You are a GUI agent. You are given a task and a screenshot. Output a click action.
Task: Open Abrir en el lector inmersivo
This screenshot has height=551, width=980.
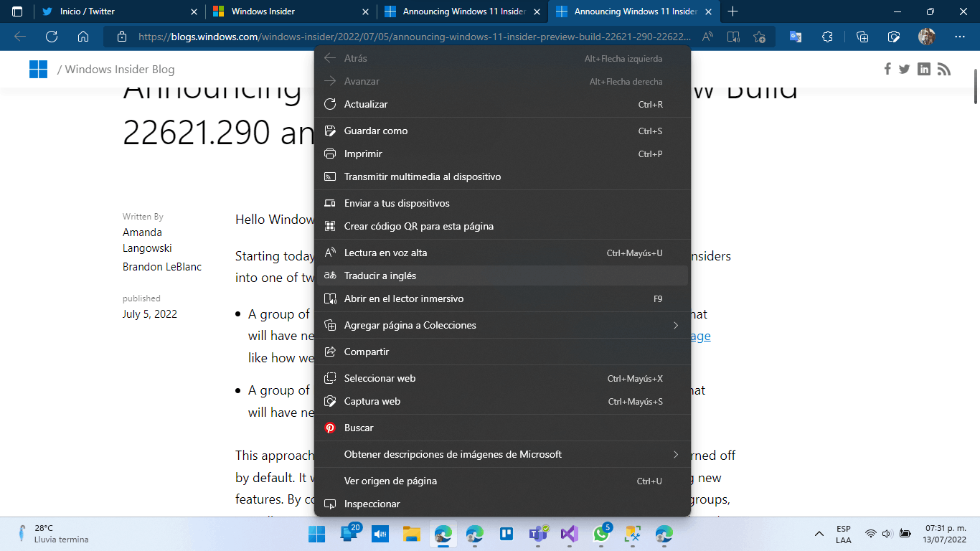502,298
